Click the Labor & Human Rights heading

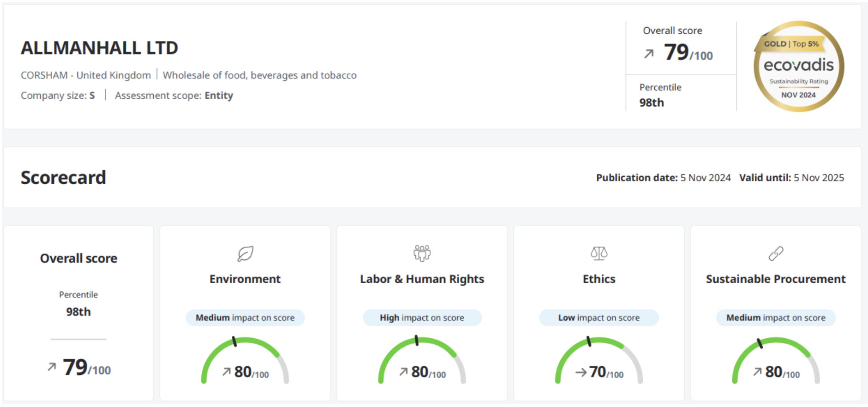422,279
